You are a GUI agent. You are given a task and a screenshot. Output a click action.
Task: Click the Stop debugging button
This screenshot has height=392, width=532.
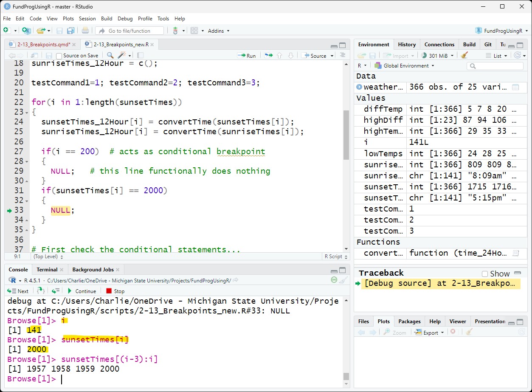coord(115,291)
